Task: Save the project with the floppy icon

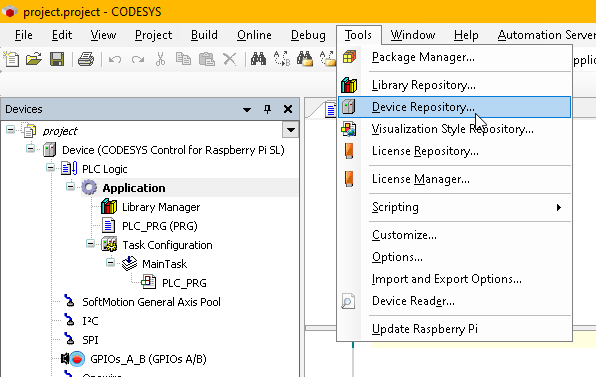Action: pyautogui.click(x=57, y=59)
